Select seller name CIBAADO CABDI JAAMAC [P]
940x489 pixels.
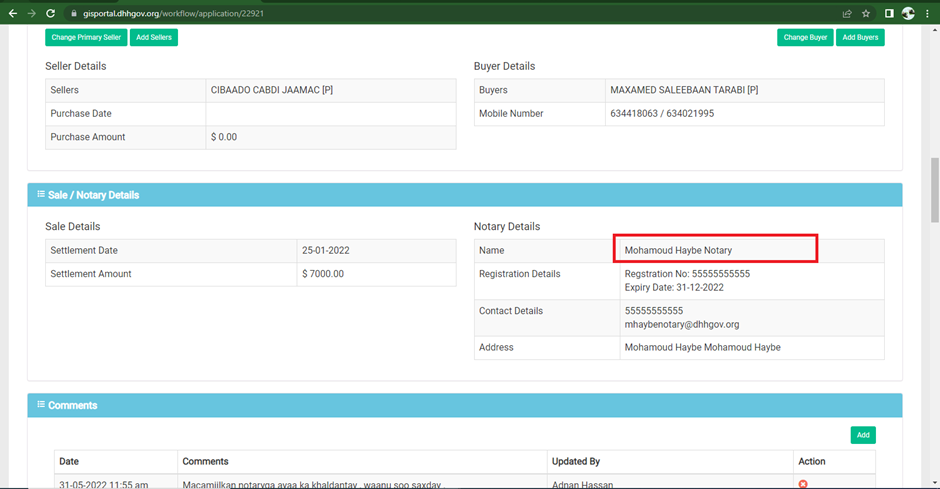[272, 90]
